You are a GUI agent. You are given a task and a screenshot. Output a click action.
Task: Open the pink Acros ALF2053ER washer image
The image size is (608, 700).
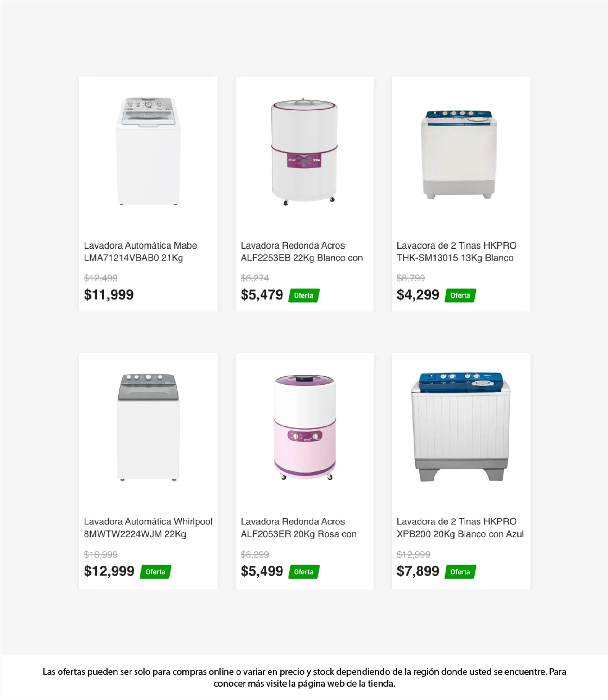coord(305,427)
